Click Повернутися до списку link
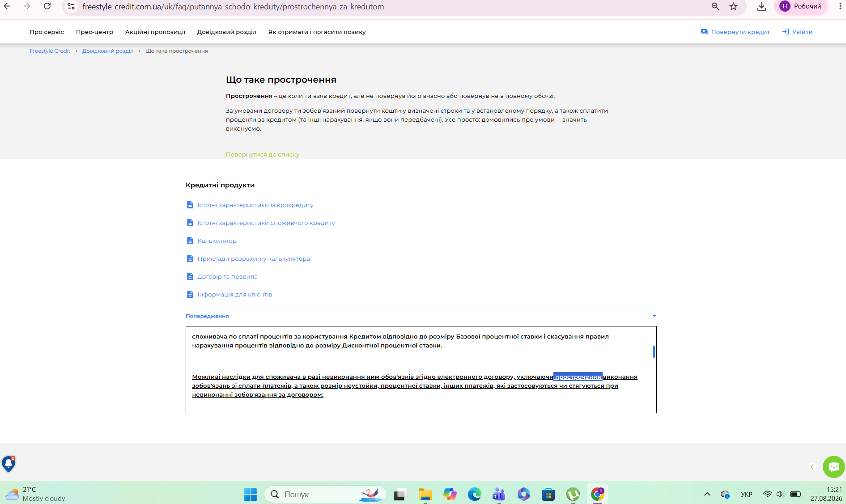Image resolution: width=846 pixels, height=504 pixels. point(263,154)
